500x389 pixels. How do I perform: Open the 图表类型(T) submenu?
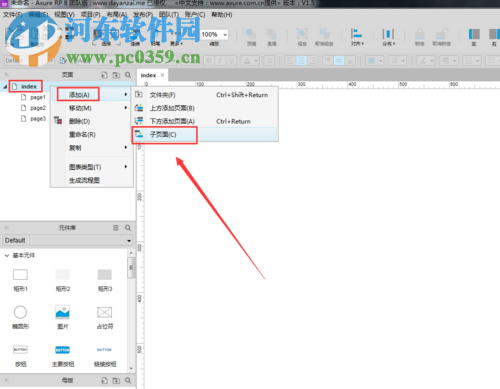click(92, 167)
